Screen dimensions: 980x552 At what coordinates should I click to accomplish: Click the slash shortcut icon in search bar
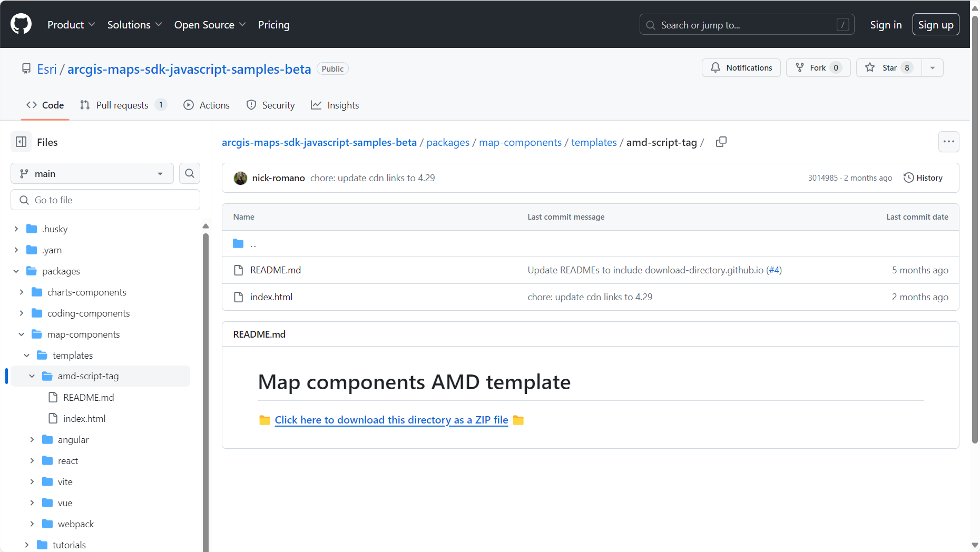point(842,25)
